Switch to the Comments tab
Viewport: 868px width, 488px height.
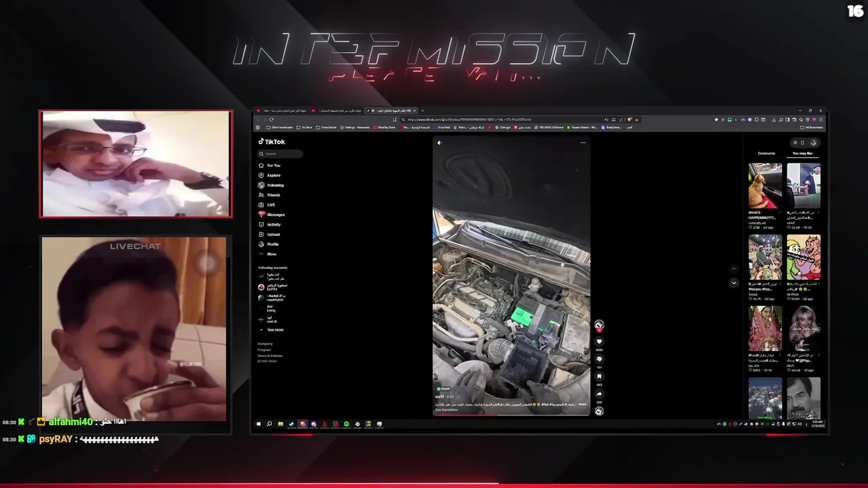(x=766, y=153)
